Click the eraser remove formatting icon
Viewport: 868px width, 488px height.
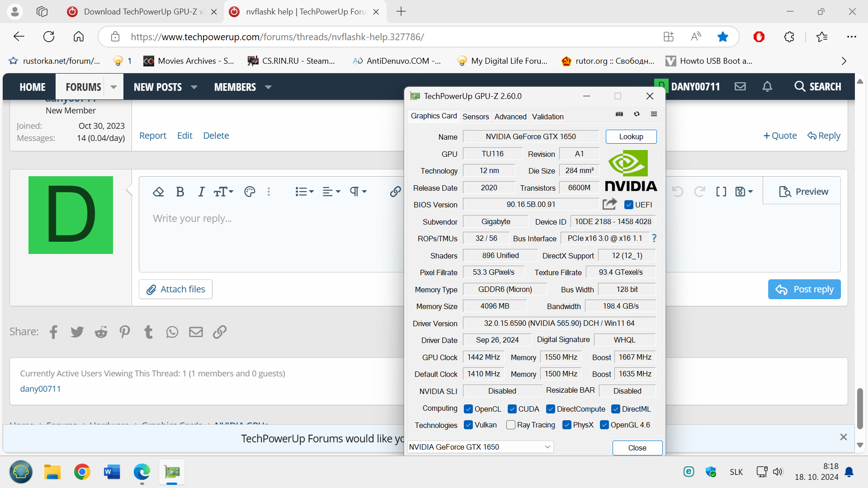pyautogui.click(x=158, y=192)
